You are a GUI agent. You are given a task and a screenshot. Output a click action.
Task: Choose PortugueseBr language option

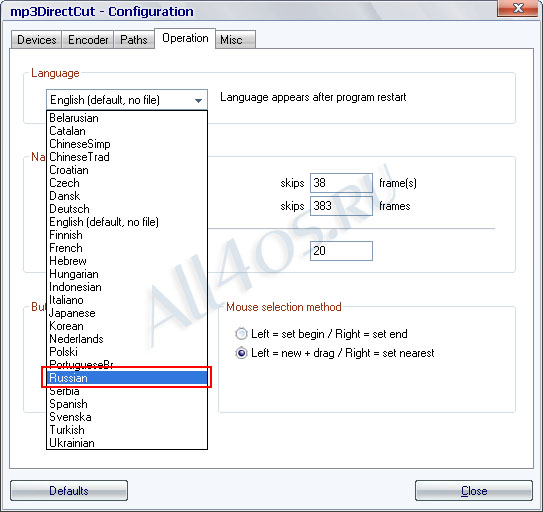click(127, 364)
